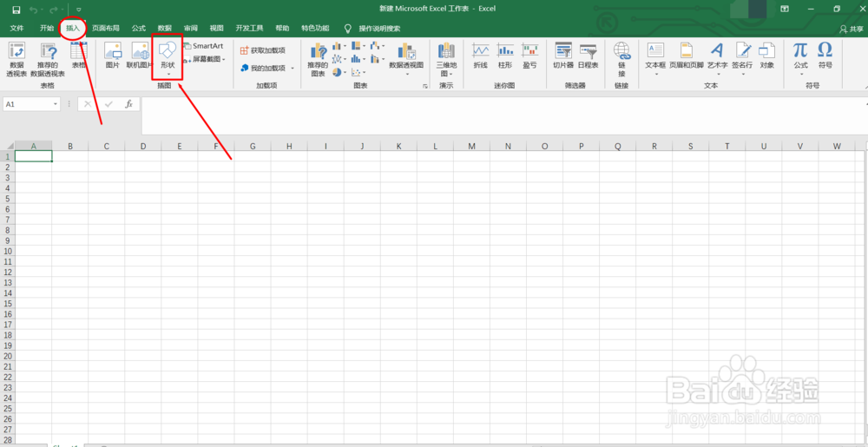The width and height of the screenshot is (868, 447).
Task: Select column header E
Action: pos(180,146)
